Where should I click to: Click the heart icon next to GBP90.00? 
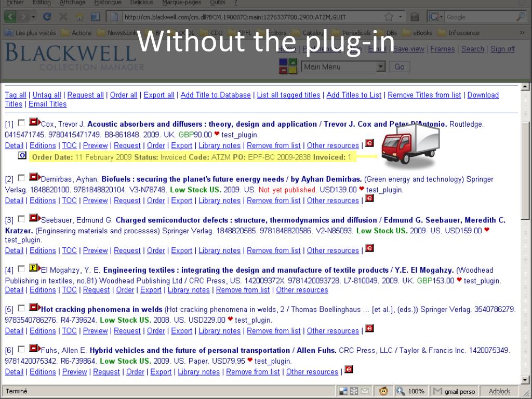[x=217, y=134]
